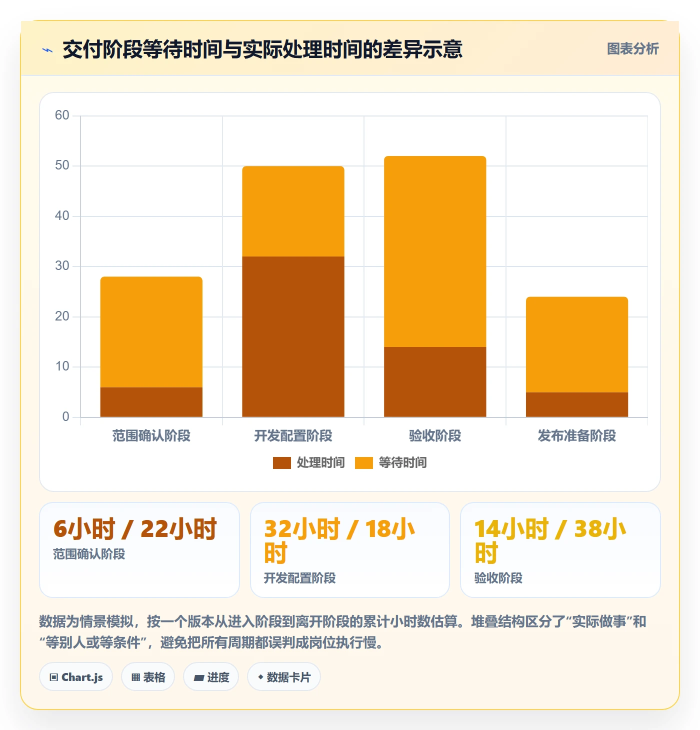Open the 32小时 / 18小时 data card

click(350, 550)
